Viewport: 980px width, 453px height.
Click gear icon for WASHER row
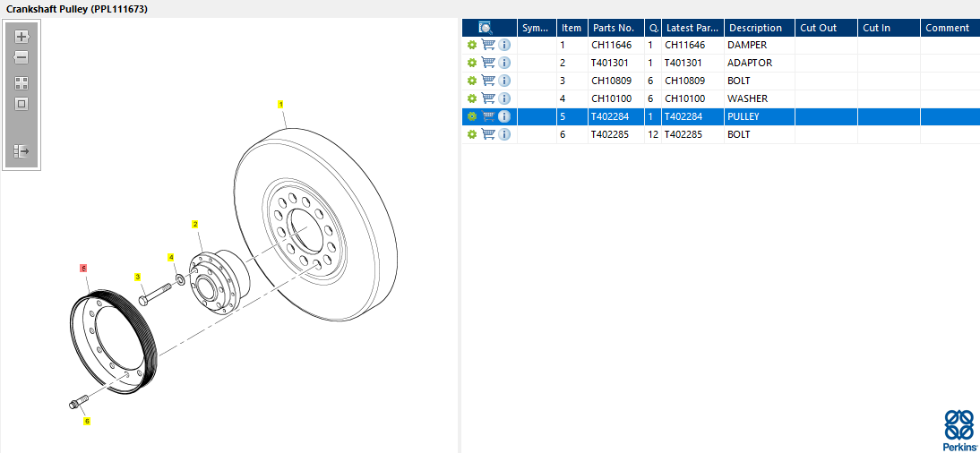(x=472, y=98)
